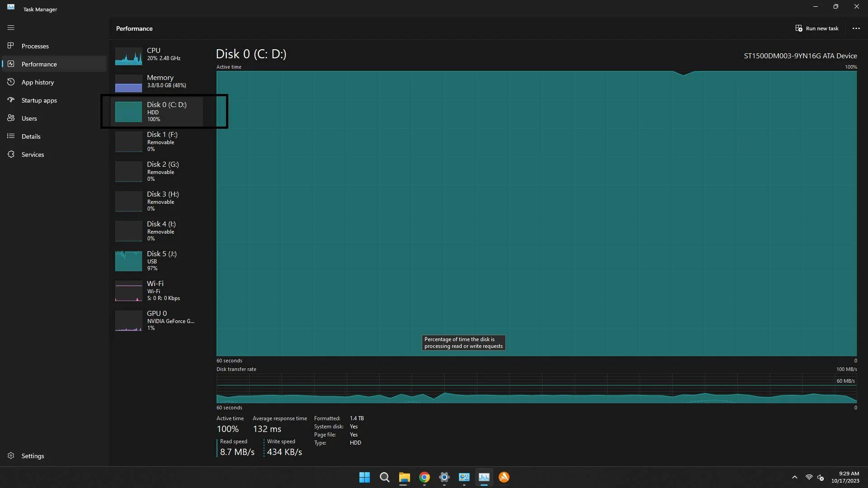Click the Disk transfer rate graph
Viewport: 868px width, 488px height.
(537, 388)
